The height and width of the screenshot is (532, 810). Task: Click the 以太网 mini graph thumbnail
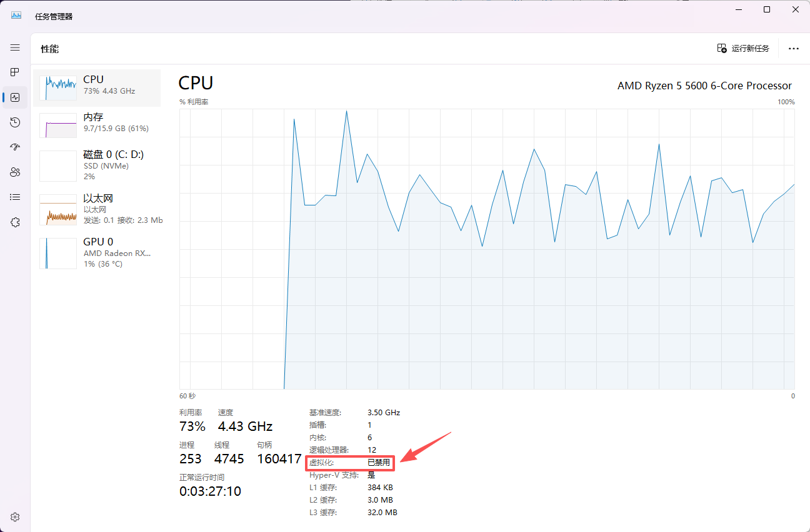[58, 210]
